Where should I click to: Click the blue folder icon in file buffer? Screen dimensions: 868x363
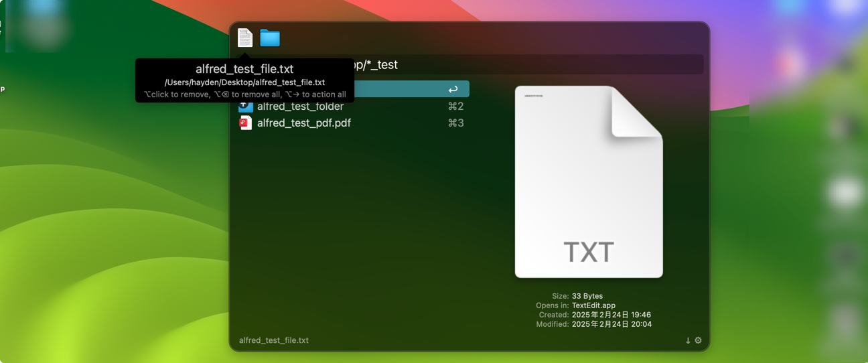tap(270, 38)
